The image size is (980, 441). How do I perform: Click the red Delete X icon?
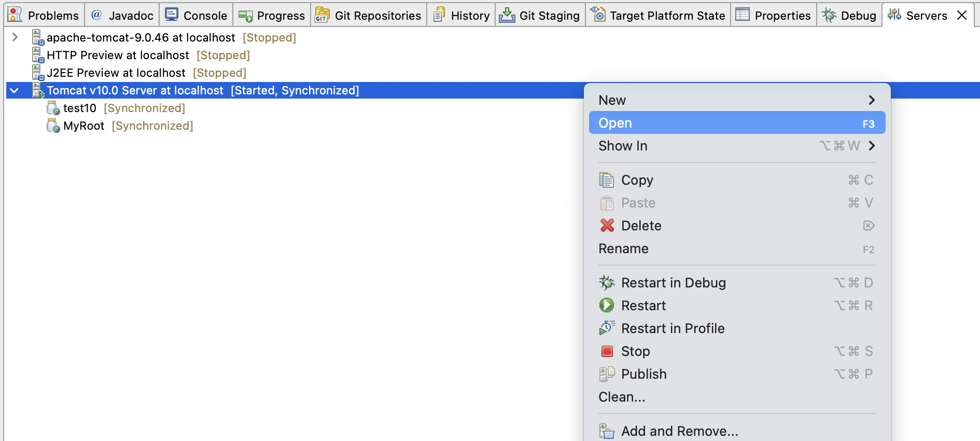tap(607, 225)
